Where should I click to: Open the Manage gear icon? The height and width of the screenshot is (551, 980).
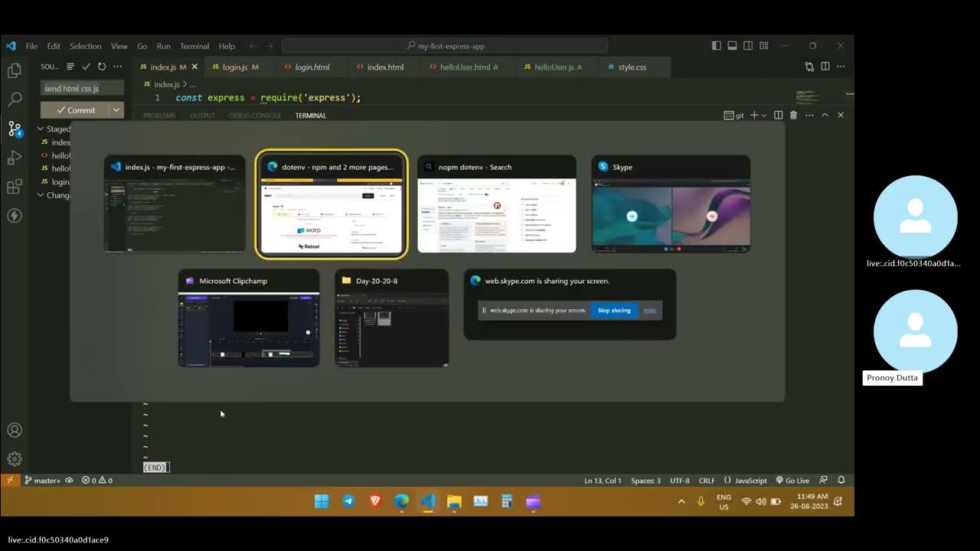15,459
